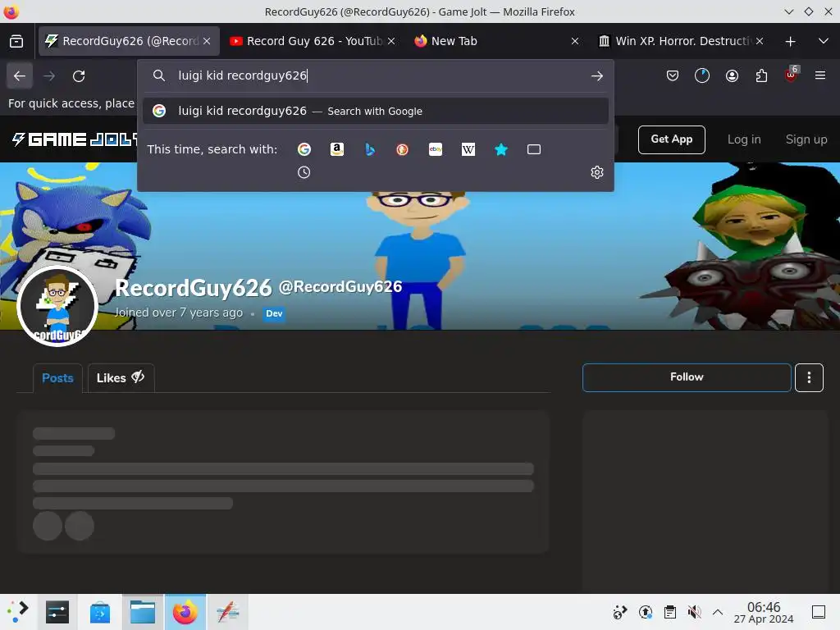Open the profile more options menu
This screenshot has height=630, width=840.
[x=808, y=377]
